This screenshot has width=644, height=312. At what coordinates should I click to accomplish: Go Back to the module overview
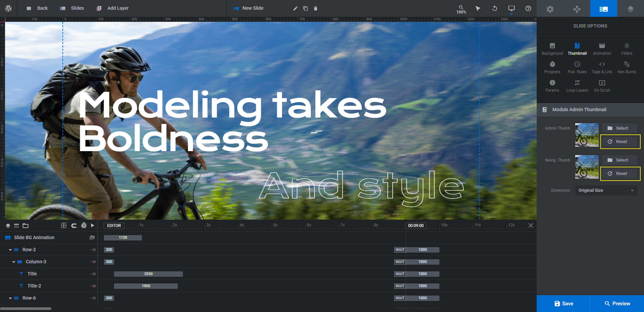(37, 8)
